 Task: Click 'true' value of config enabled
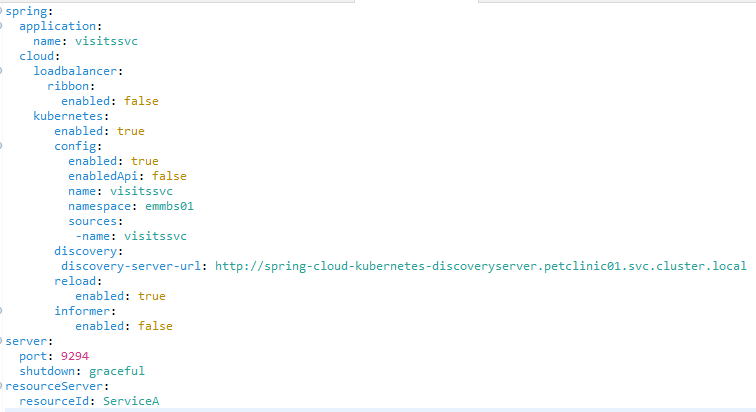point(145,161)
